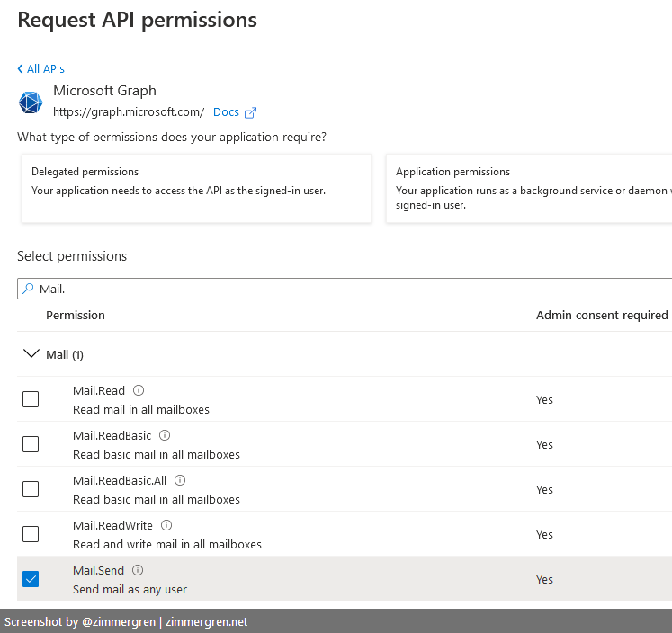
Task: Click the Yes value in Mail.Read row
Action: [544, 399]
